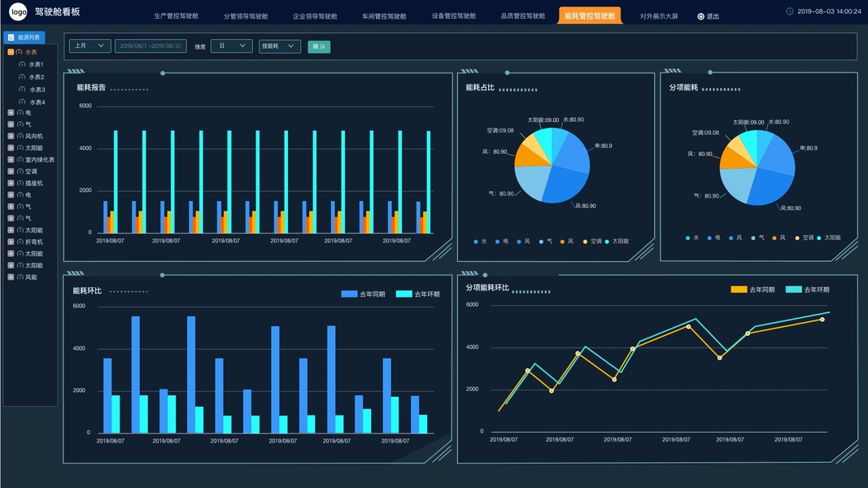The width and height of the screenshot is (868, 488).
Task: Click the 驾驶舱看板 title text
Action: pos(58,11)
